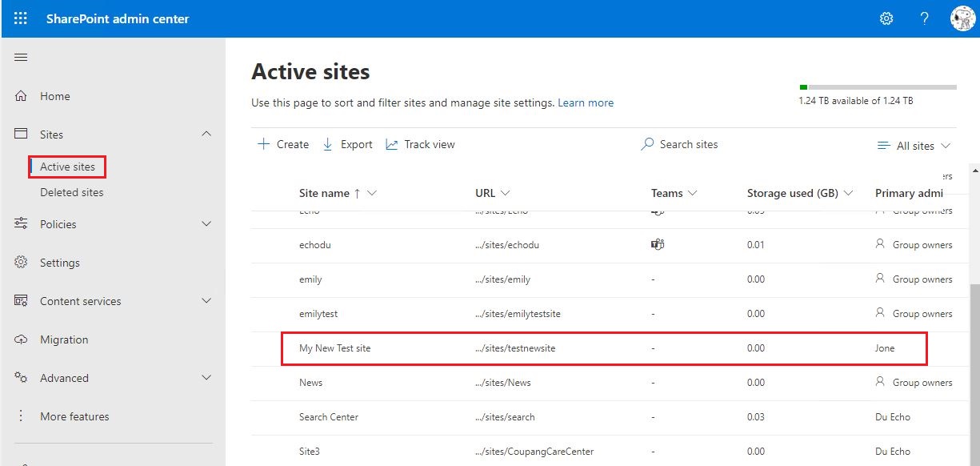Open Migration from the sidebar
Image resolution: width=980 pixels, height=466 pixels.
tap(64, 339)
